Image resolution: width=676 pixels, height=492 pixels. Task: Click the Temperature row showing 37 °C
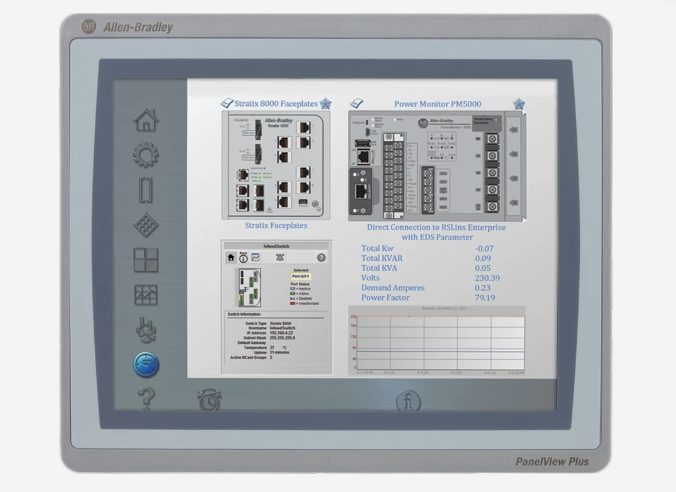click(x=265, y=348)
